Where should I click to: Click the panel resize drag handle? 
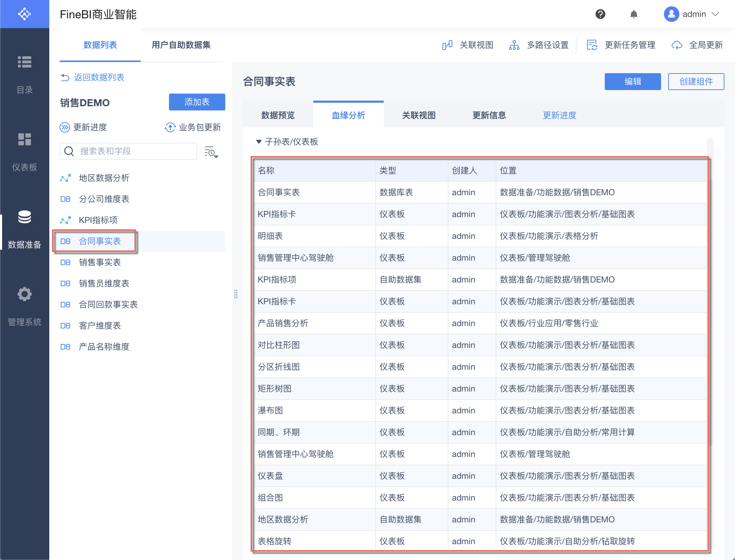pos(236,294)
